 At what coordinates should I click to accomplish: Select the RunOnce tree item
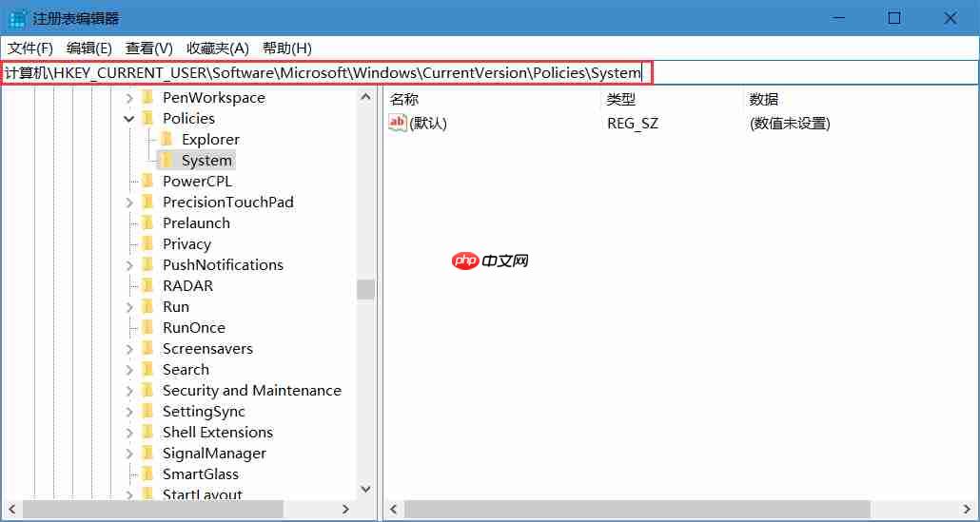tap(194, 328)
